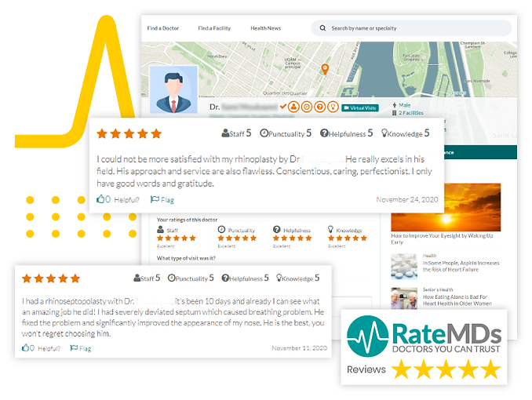The image size is (532, 400).
Task: Click the November 11, 2020 review date
Action: [299, 348]
